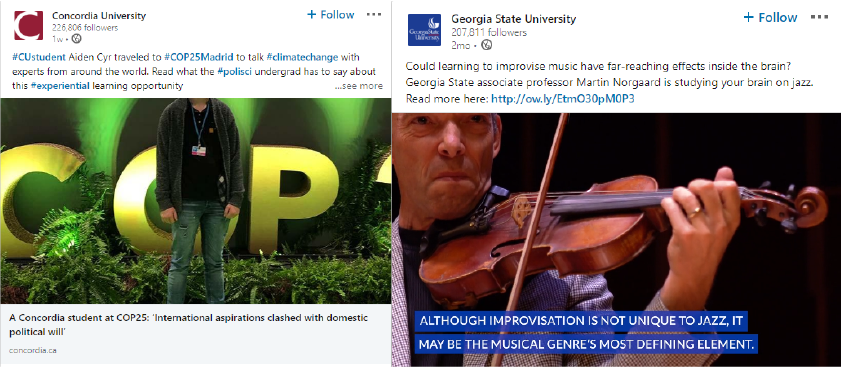Click the Concordia University logo icon
The width and height of the screenshot is (841, 367).
click(x=28, y=25)
